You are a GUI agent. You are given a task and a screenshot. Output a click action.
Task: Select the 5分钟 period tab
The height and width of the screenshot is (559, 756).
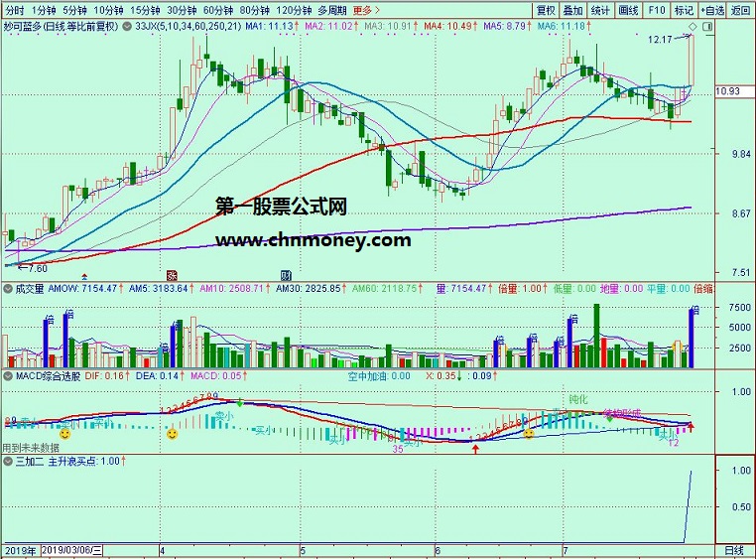point(74,10)
